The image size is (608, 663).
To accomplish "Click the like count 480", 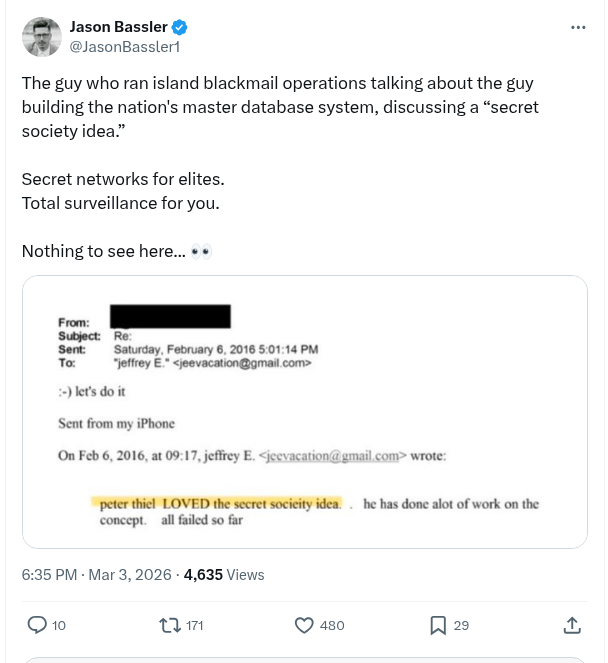I will tap(332, 626).
